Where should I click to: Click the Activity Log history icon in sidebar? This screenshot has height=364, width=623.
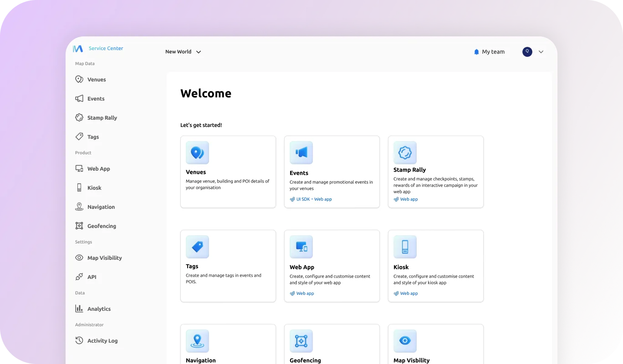pyautogui.click(x=79, y=340)
